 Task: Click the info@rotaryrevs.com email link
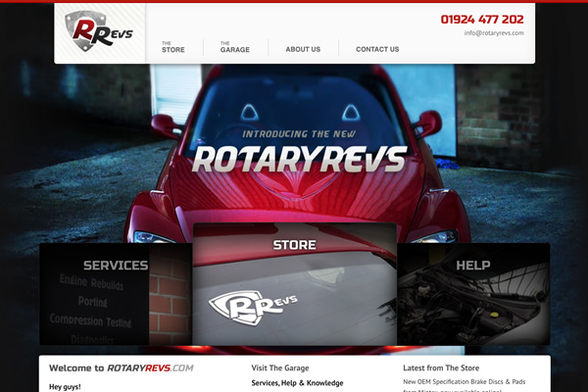pyautogui.click(x=494, y=33)
